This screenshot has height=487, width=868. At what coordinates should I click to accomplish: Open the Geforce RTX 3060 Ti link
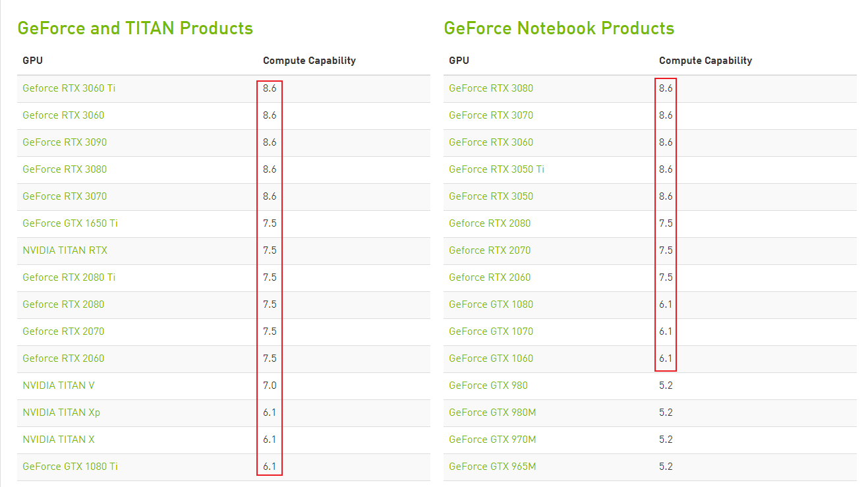69,88
